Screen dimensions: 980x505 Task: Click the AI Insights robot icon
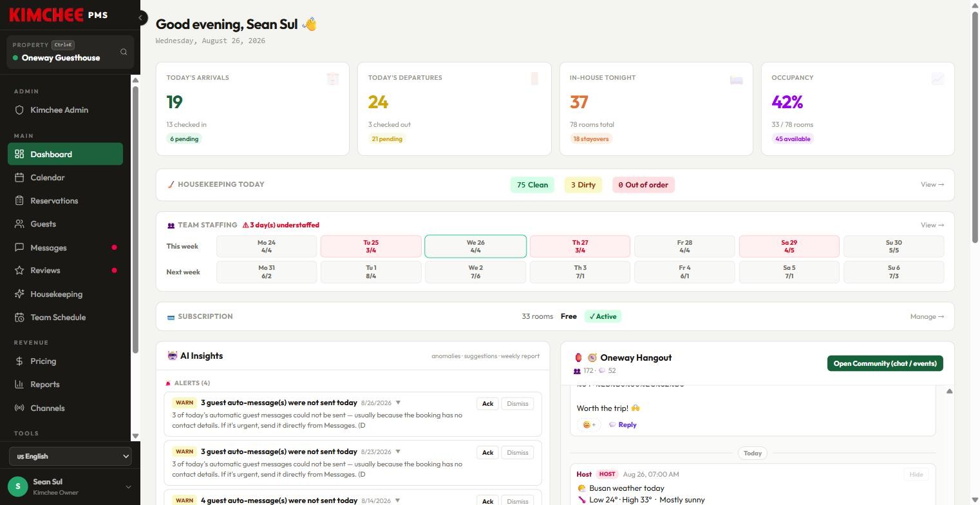(172, 356)
